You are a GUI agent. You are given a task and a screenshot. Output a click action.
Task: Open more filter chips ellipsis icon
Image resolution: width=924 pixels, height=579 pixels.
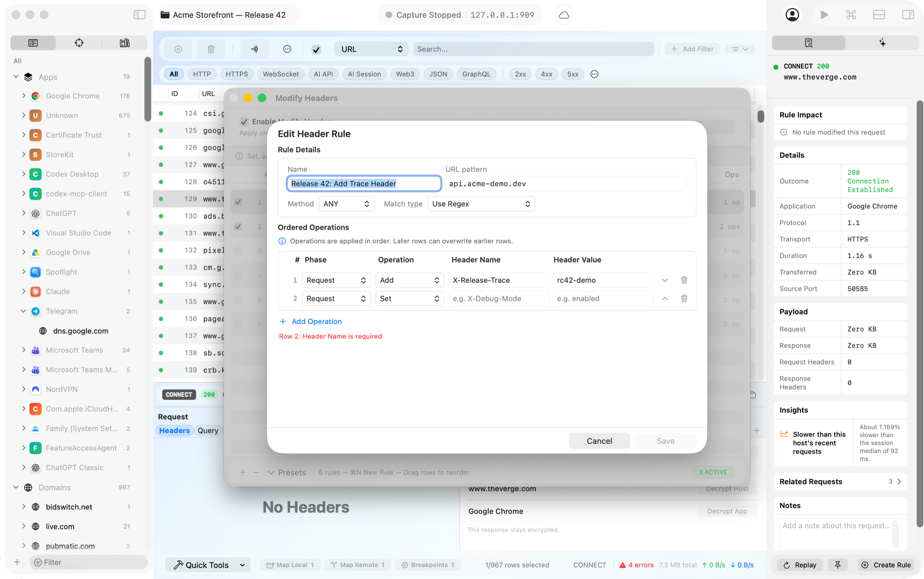[x=594, y=74]
